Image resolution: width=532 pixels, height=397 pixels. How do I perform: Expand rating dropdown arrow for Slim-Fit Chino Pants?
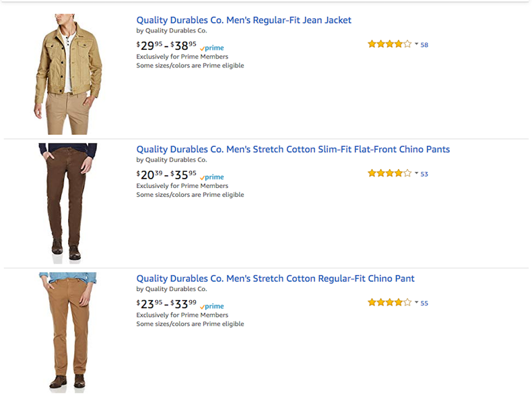[416, 173]
